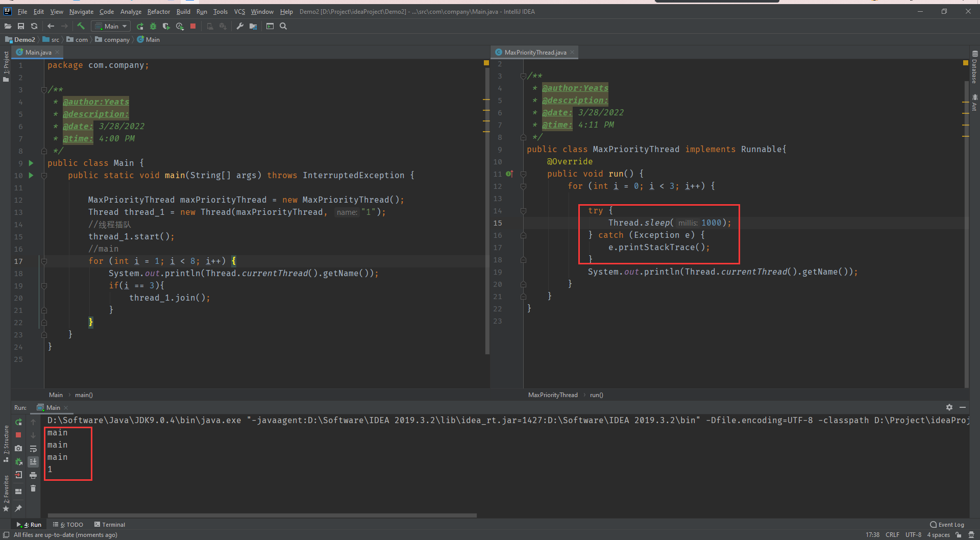This screenshot has width=980, height=540.
Task: Click the Search Everywhere magnifier icon
Action: (x=283, y=26)
